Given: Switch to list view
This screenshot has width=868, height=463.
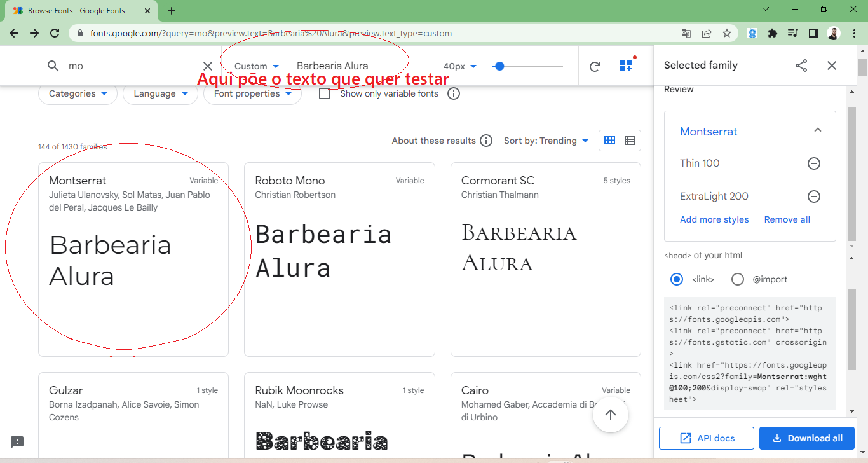Looking at the screenshot, I should [630, 141].
